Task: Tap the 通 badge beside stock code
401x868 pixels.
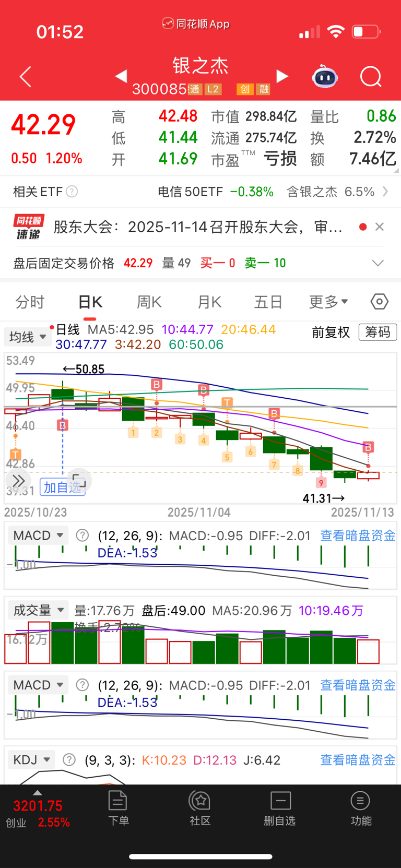Action: (x=194, y=89)
